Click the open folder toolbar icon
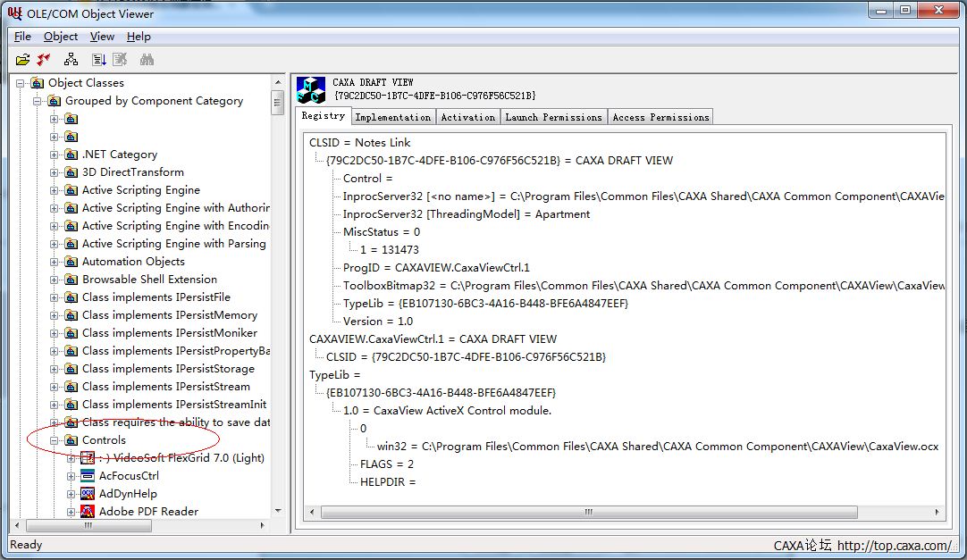Viewport: 967px width, 560px height. (22, 60)
